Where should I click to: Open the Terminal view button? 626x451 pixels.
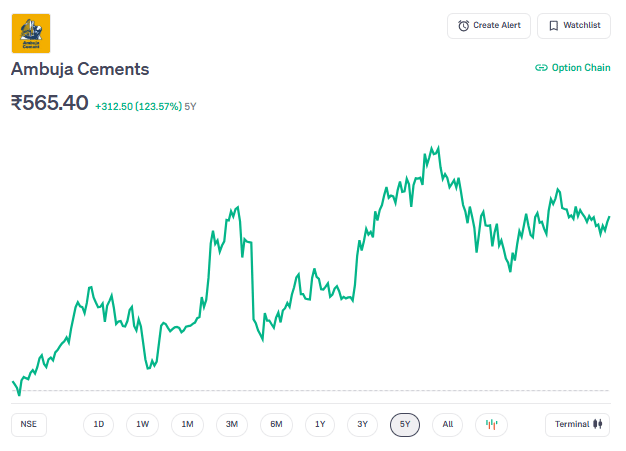click(578, 424)
